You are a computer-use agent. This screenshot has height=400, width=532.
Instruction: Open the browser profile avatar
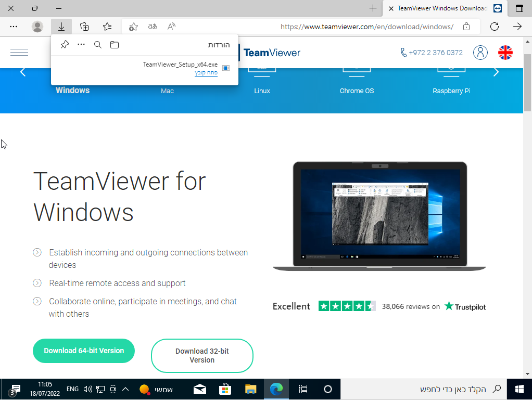[x=37, y=27]
